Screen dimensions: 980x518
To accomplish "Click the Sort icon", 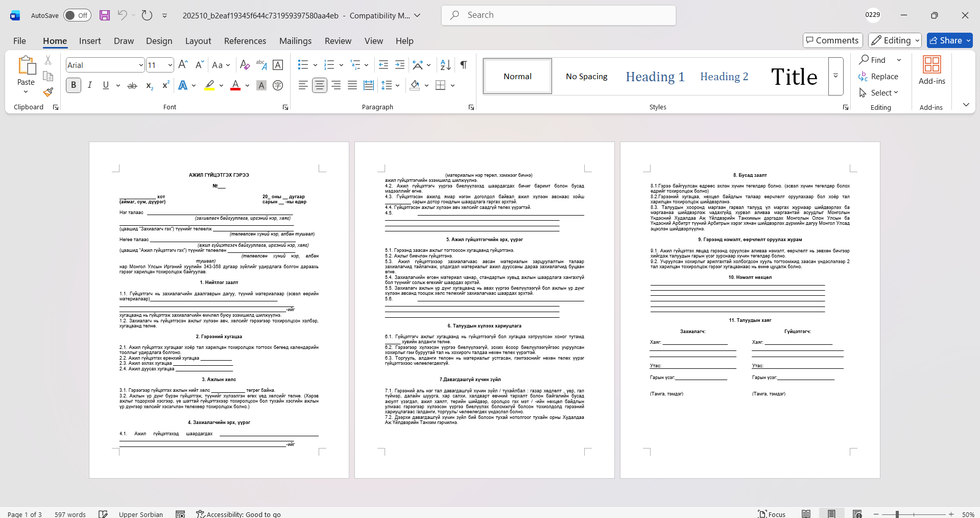I will [445, 65].
